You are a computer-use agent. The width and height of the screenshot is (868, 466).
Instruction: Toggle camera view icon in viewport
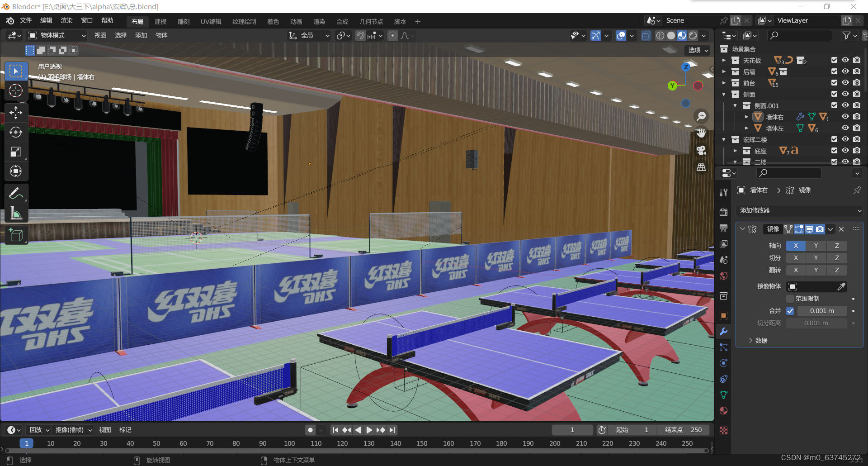click(x=701, y=150)
